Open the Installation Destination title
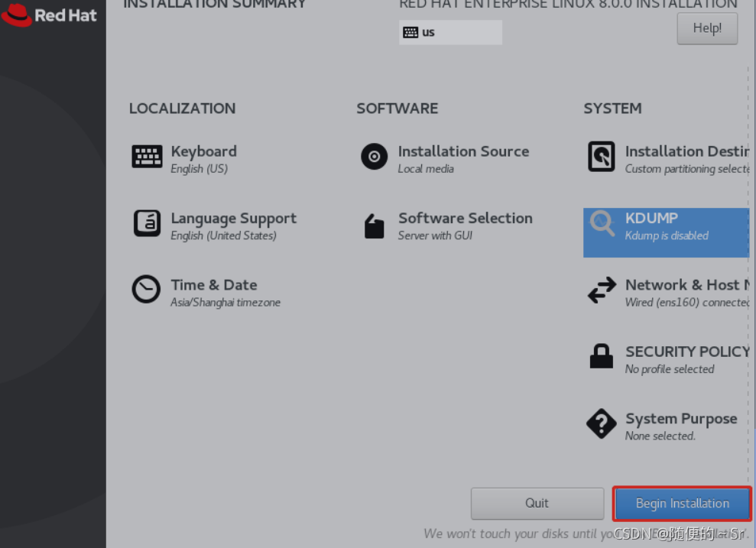The width and height of the screenshot is (756, 548). [x=687, y=151]
